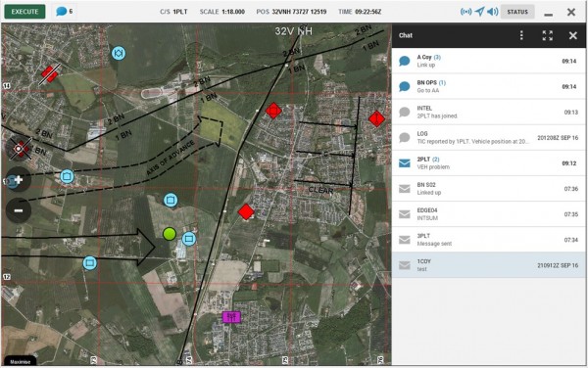Open the 2PLT VEH problem message
This screenshot has height=368, width=588.
click(488, 162)
